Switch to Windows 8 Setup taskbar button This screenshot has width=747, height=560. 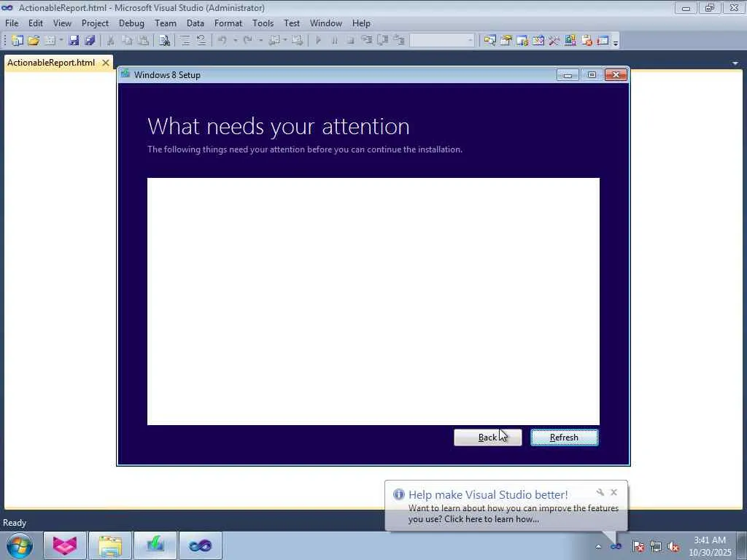[155, 545]
